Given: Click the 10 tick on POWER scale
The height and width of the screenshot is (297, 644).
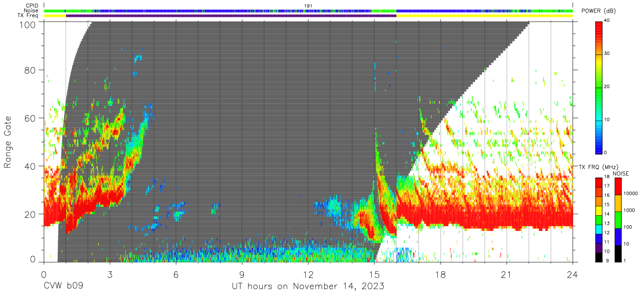Looking at the screenshot, I should coord(606,119).
